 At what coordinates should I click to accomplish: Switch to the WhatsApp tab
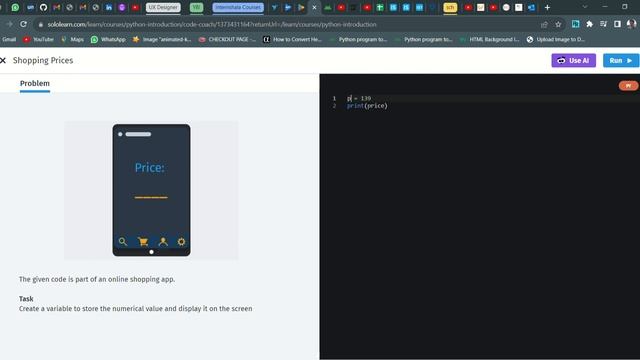[15, 7]
